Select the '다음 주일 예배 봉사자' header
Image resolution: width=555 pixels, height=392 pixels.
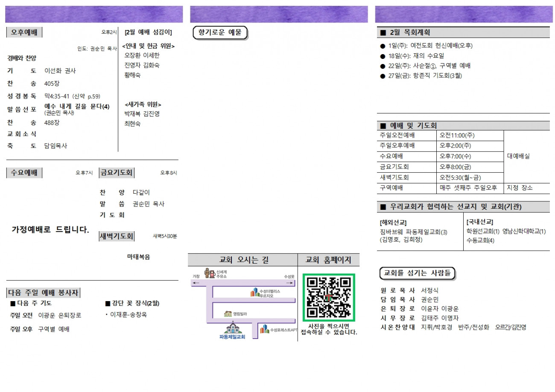pyautogui.click(x=44, y=293)
